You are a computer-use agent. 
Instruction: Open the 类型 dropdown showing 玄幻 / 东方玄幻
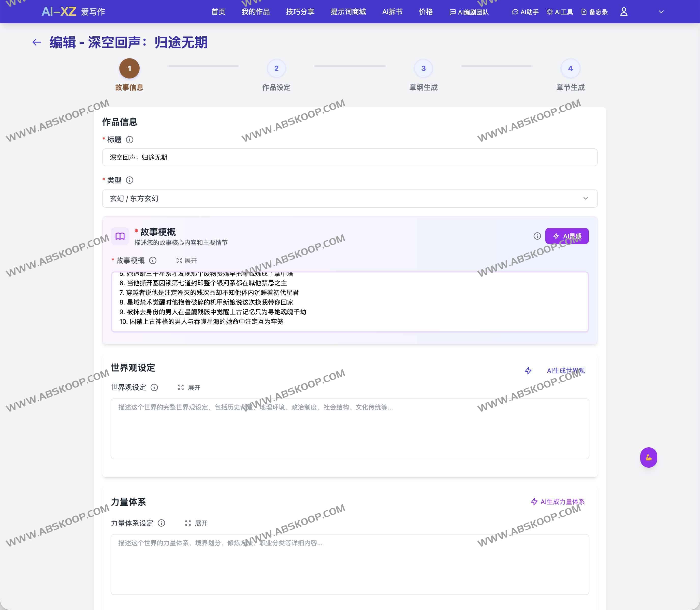pyautogui.click(x=349, y=199)
